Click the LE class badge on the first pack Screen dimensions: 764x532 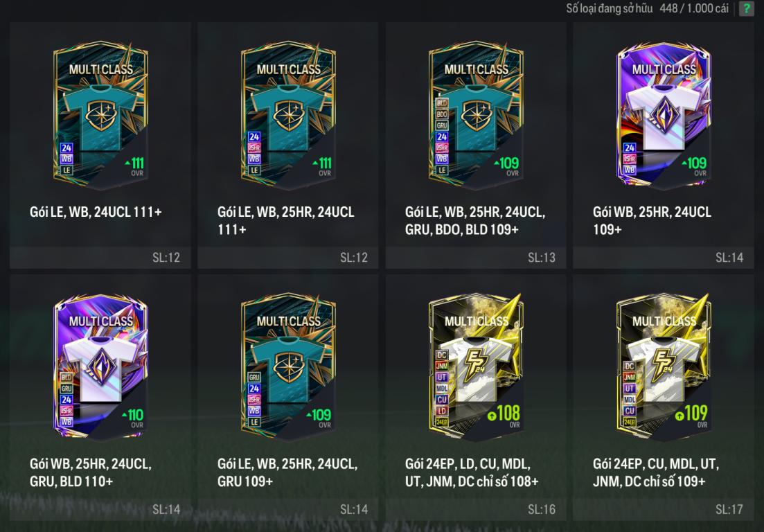pos(66,170)
